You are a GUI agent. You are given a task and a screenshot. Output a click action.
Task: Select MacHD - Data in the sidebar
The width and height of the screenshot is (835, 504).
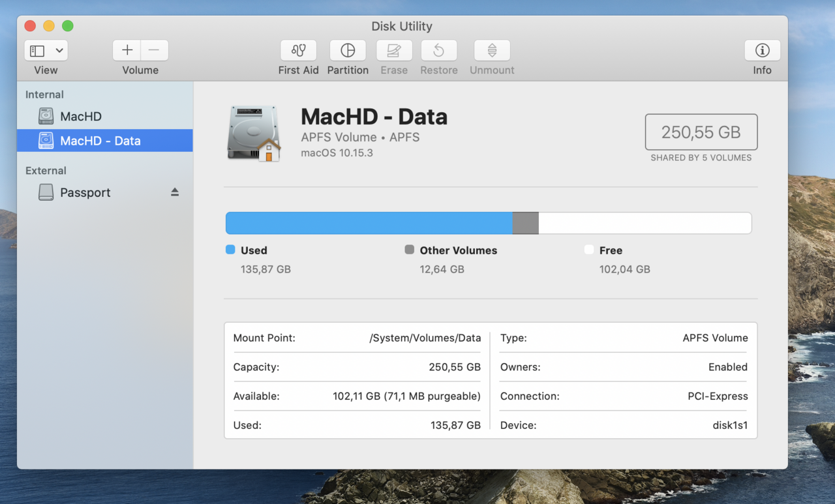(x=105, y=141)
